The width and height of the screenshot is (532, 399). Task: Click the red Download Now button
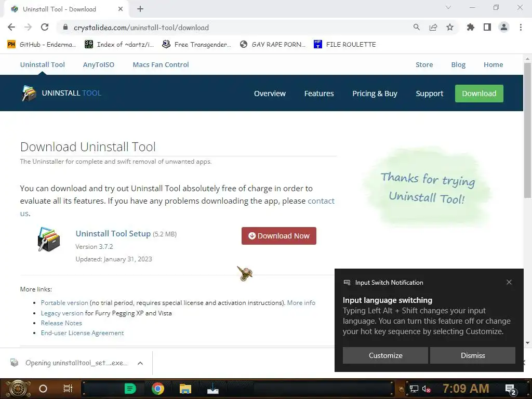279,236
